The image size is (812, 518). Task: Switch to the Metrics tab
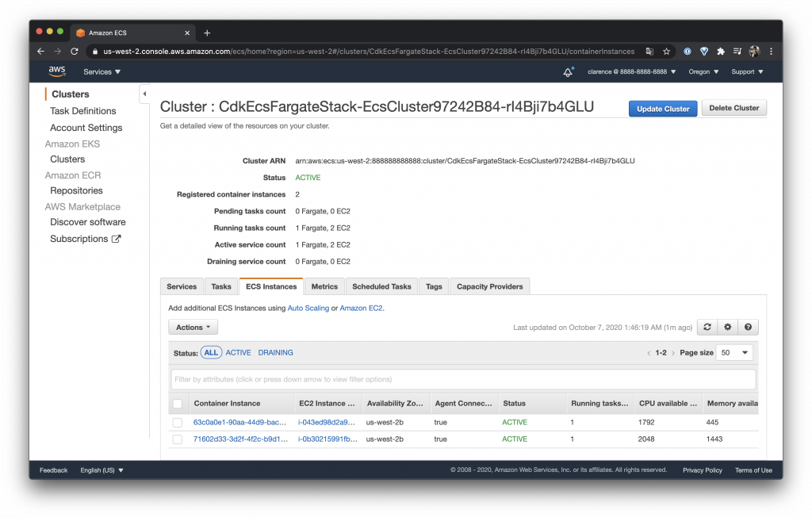[324, 286]
